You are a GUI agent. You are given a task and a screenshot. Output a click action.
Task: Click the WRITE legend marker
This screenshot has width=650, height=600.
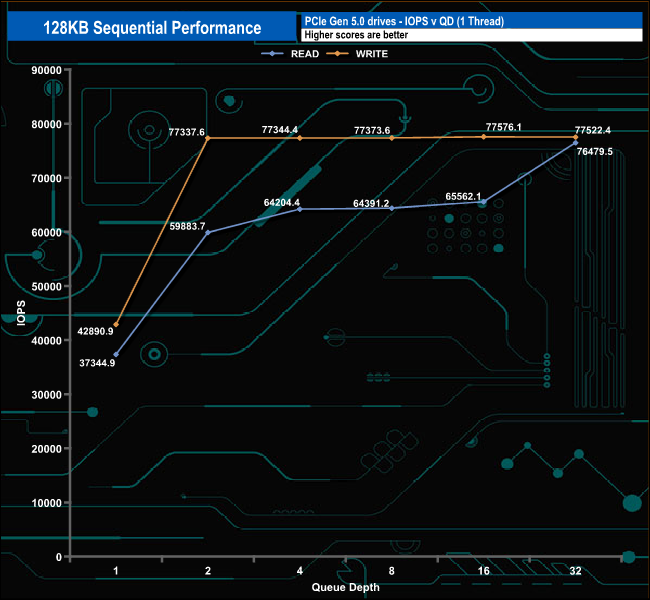coord(337,53)
